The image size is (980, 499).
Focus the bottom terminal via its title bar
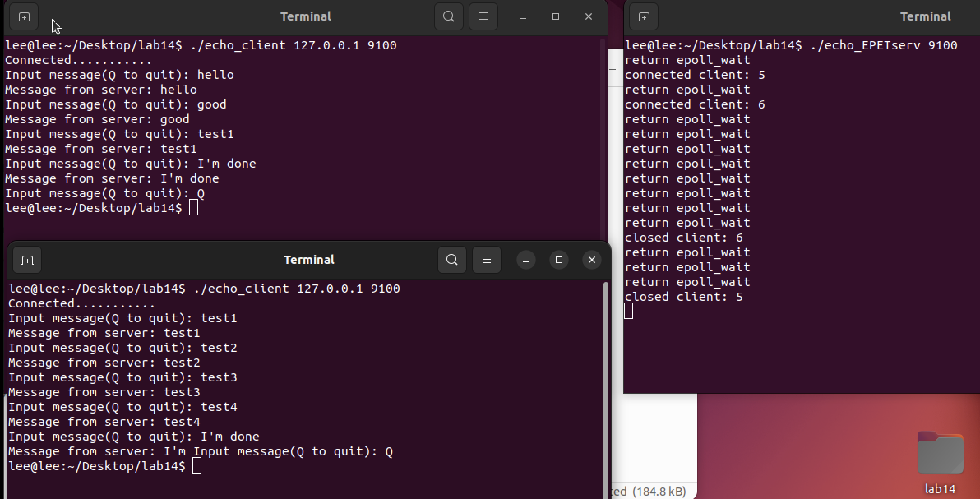[x=309, y=260]
